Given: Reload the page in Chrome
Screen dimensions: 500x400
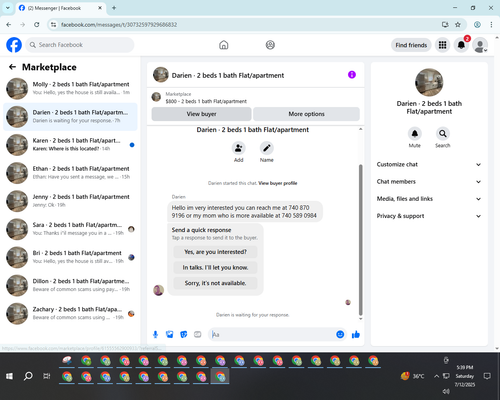Looking at the screenshot, I should (37, 24).
